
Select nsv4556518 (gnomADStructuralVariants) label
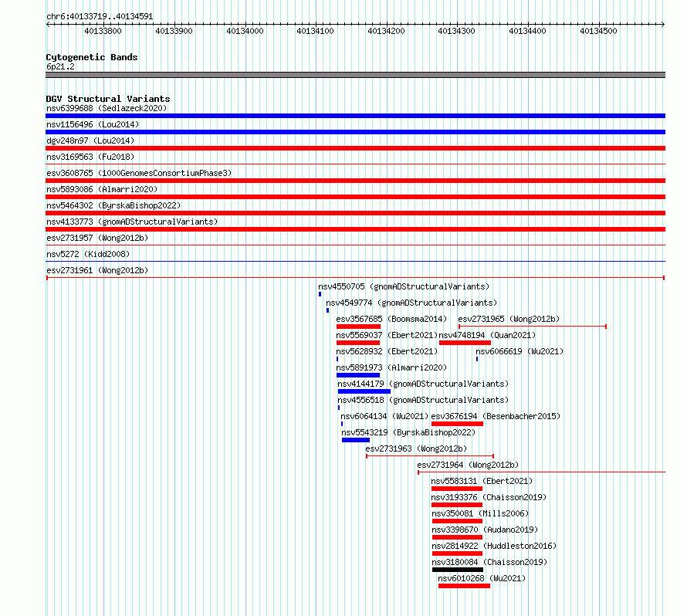coord(423,400)
